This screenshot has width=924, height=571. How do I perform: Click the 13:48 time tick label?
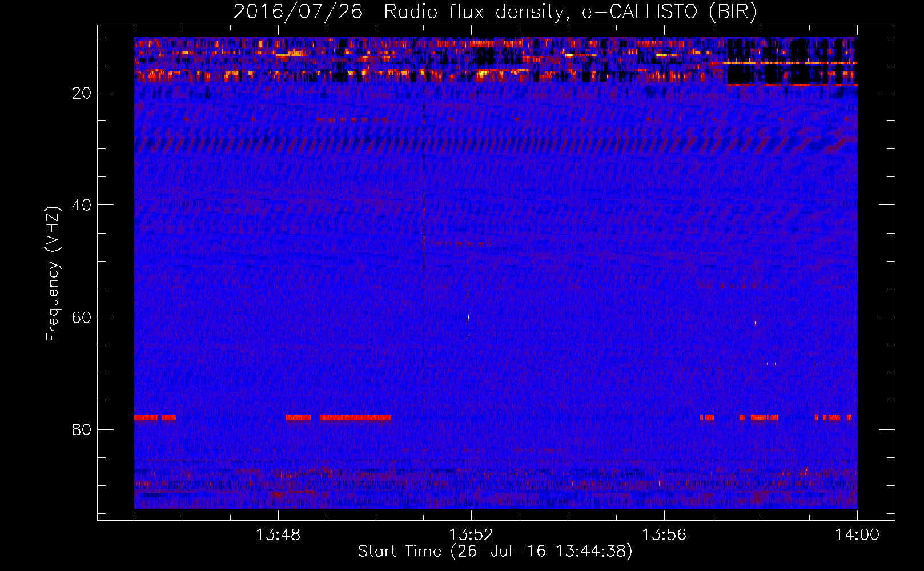[x=279, y=535]
